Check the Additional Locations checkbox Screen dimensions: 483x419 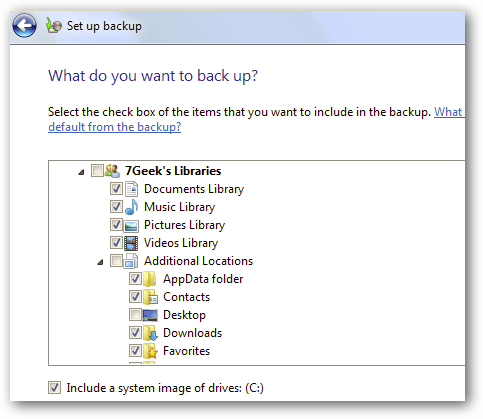pyautogui.click(x=116, y=261)
